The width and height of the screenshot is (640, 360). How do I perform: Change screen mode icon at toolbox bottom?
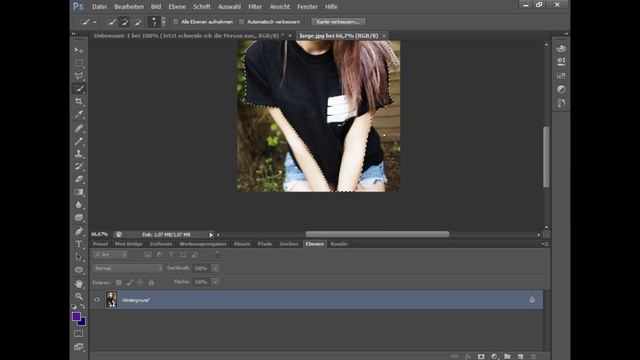pyautogui.click(x=78, y=347)
